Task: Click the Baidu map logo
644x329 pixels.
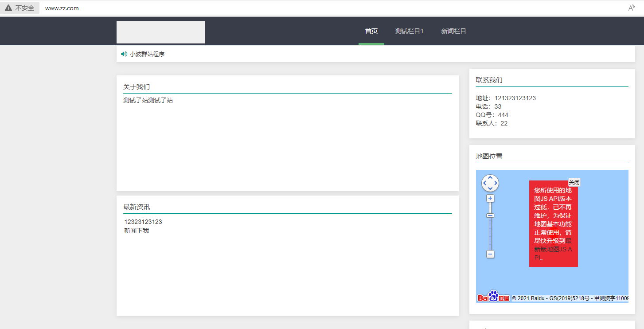Action: click(x=493, y=296)
